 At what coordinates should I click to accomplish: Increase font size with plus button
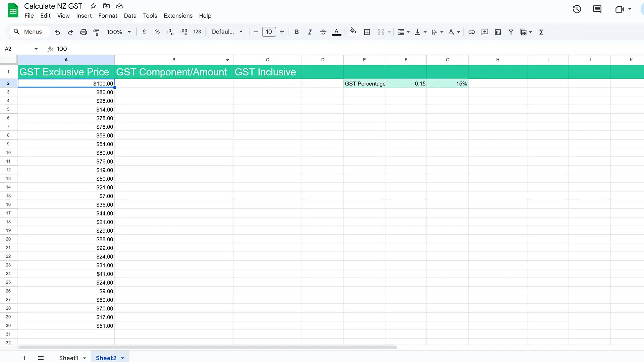(x=282, y=32)
